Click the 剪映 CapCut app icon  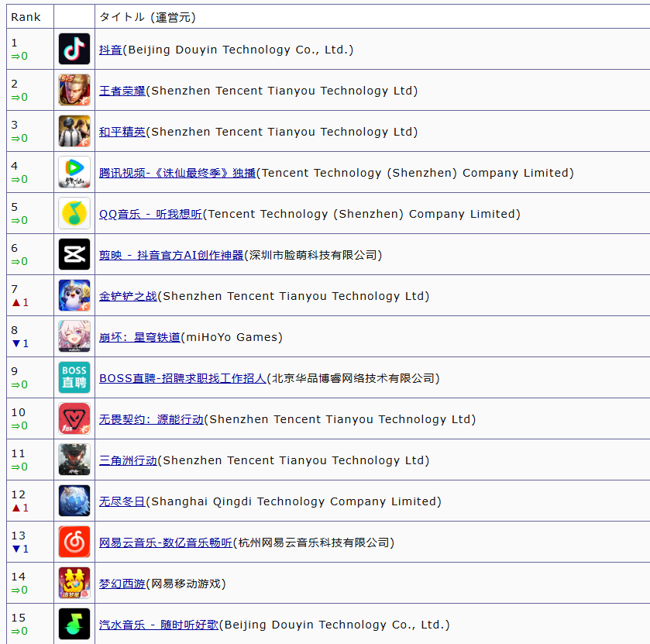click(74, 254)
